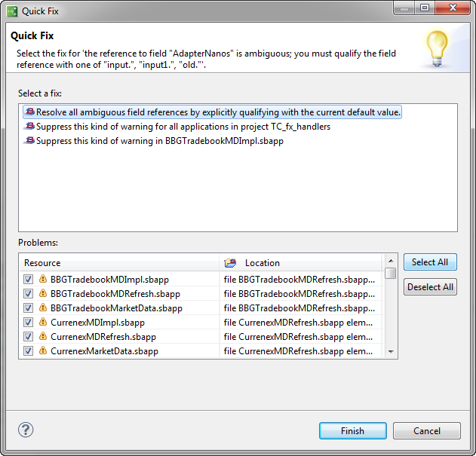Uncheck the BBGTradebookMDImpl.sbapp checkbox
This screenshot has height=456, width=476.
pos(29,279)
